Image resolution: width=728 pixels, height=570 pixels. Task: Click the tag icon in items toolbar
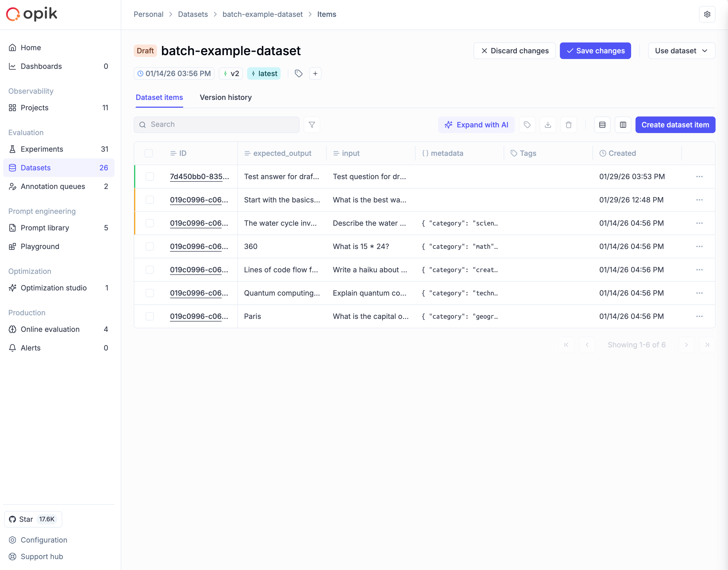click(527, 125)
